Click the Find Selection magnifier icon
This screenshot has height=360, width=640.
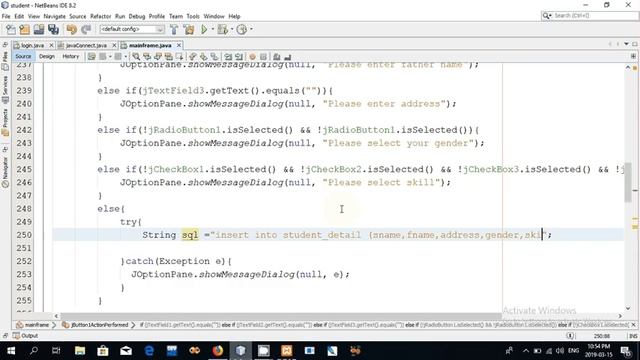pyautogui.click(x=136, y=57)
